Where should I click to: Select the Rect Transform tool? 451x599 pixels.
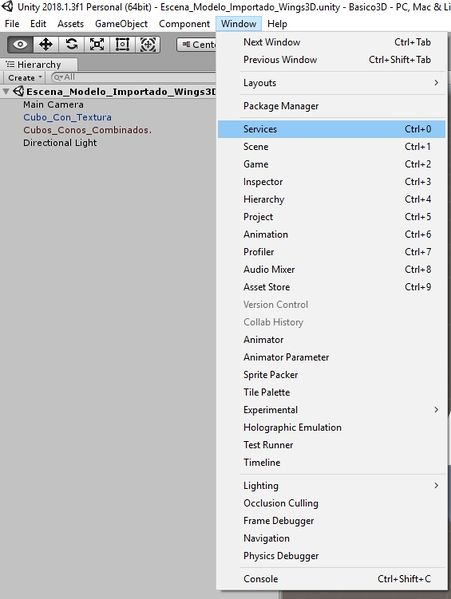point(122,45)
